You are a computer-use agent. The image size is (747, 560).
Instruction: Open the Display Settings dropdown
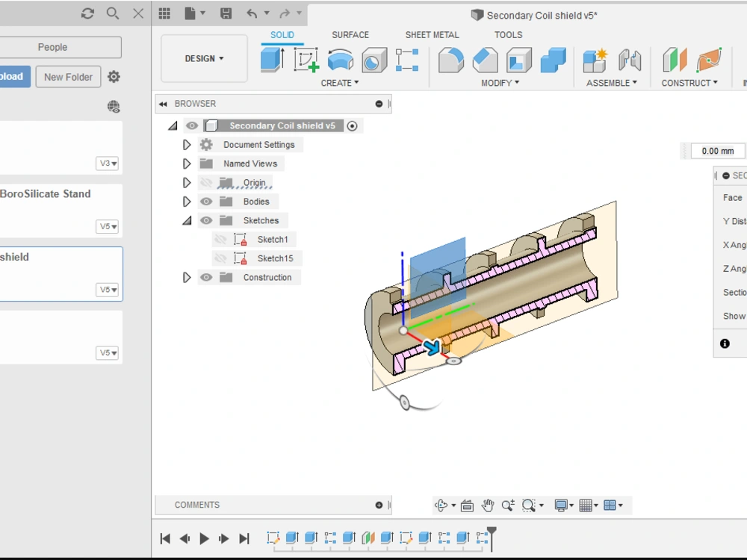[x=560, y=505]
